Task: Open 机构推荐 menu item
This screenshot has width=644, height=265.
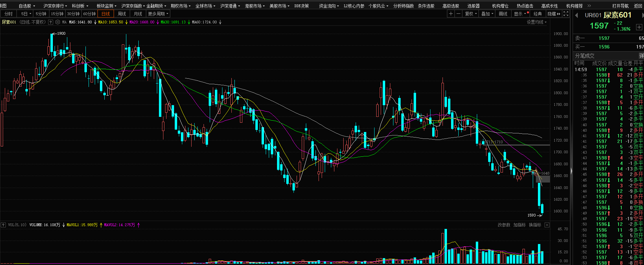Action: tap(574, 6)
